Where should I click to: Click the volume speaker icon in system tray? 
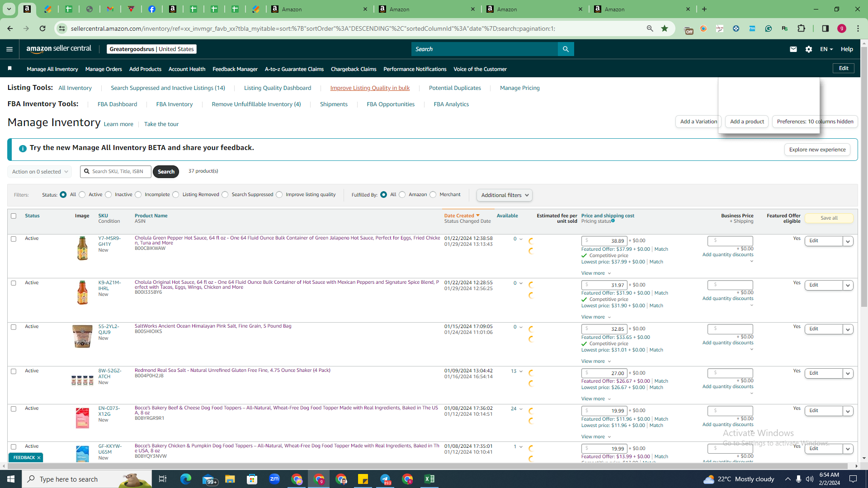(810, 479)
